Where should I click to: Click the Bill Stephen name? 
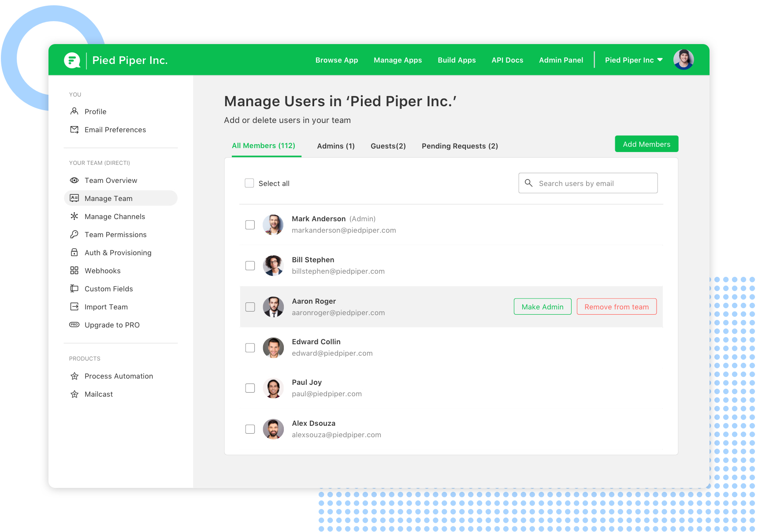pyautogui.click(x=313, y=260)
